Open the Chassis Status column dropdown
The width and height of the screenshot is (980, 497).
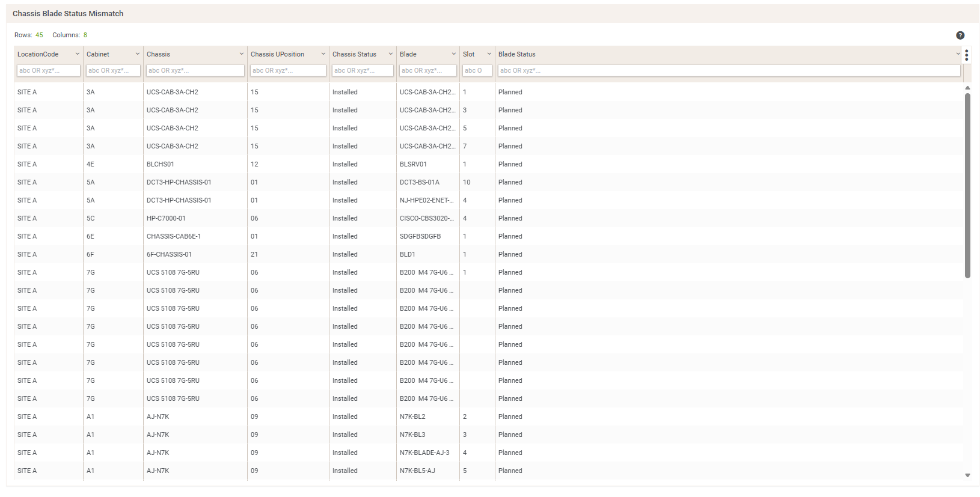[x=391, y=54]
